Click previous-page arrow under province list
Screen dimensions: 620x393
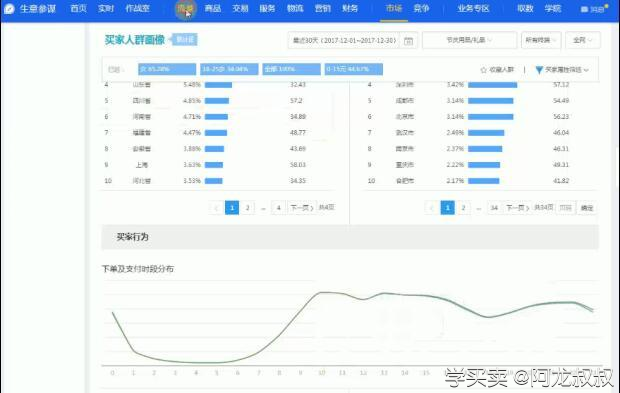[216, 208]
